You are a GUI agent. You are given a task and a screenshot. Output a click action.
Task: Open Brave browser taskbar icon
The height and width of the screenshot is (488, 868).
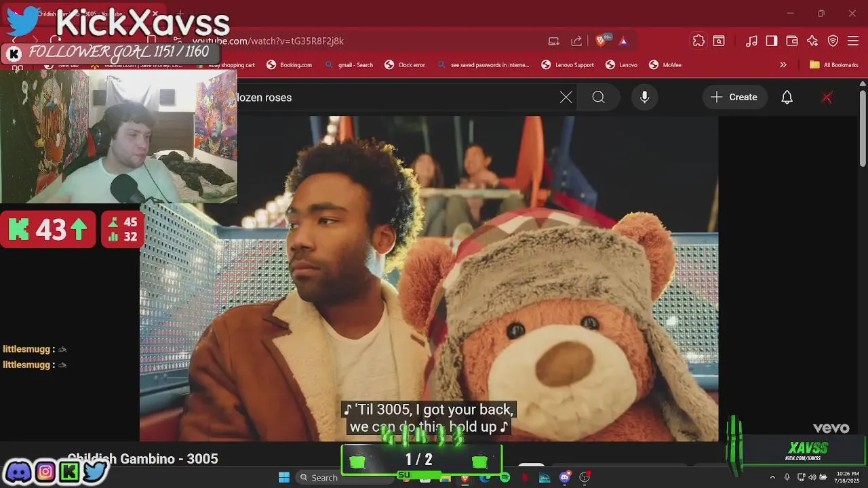pyautogui.click(x=465, y=478)
